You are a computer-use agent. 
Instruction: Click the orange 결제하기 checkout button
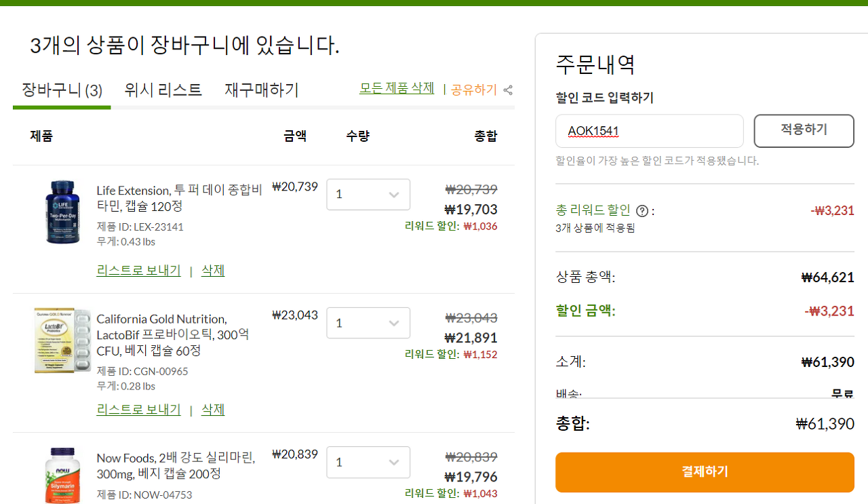pos(705,472)
